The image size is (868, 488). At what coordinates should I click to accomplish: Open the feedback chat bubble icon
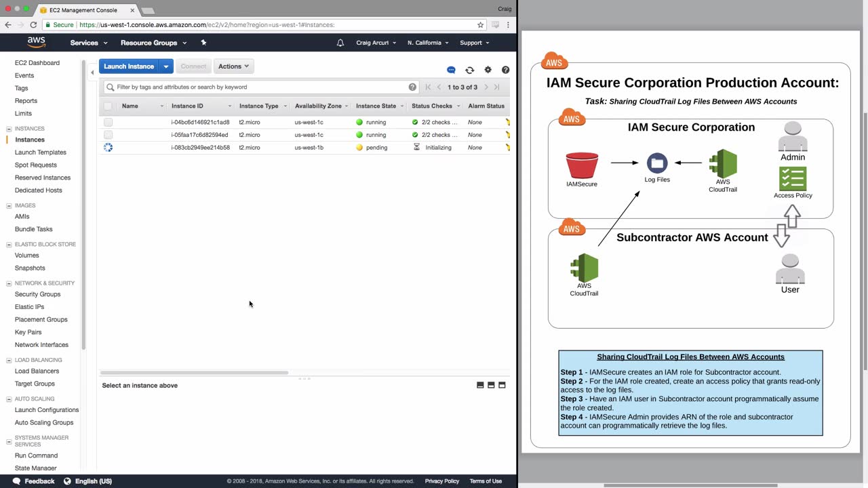pos(451,70)
